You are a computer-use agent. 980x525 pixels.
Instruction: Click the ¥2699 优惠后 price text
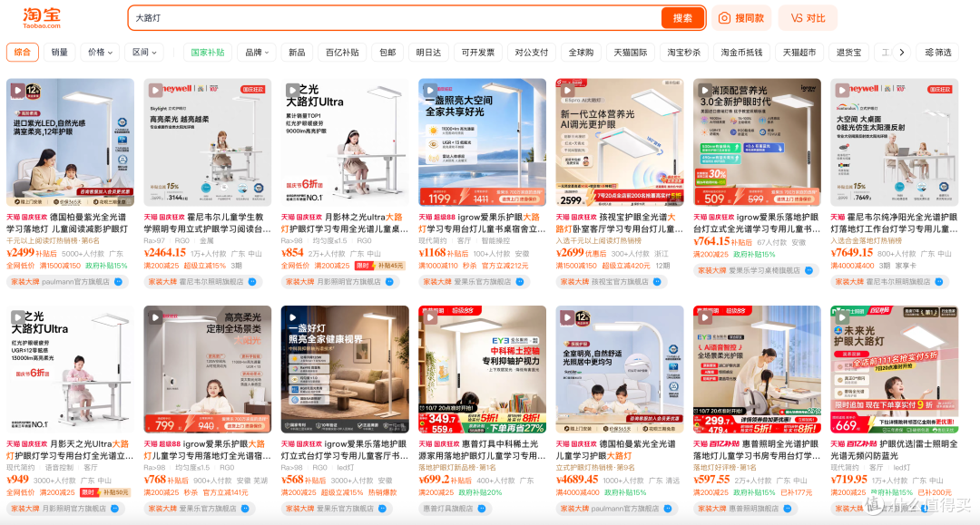click(582, 253)
